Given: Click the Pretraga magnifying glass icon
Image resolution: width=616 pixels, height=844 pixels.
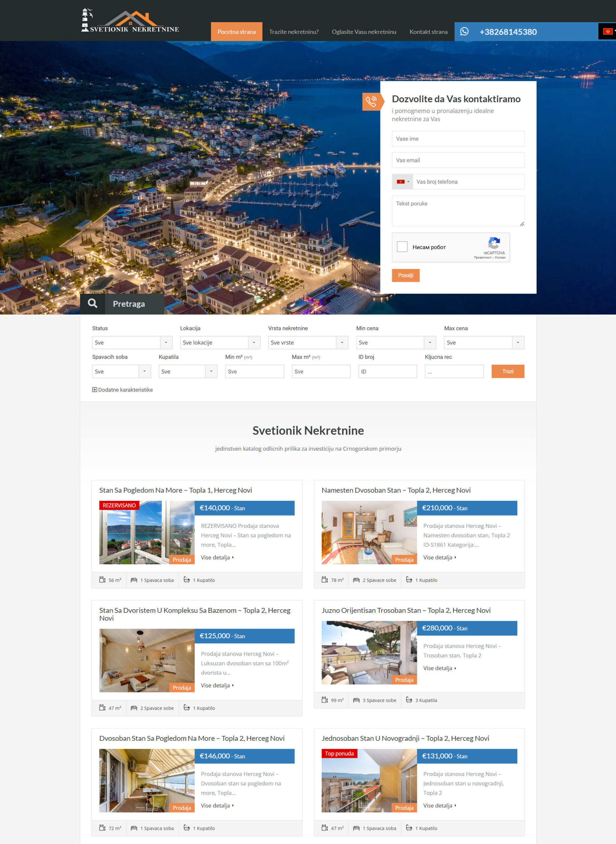Looking at the screenshot, I should pos(93,304).
